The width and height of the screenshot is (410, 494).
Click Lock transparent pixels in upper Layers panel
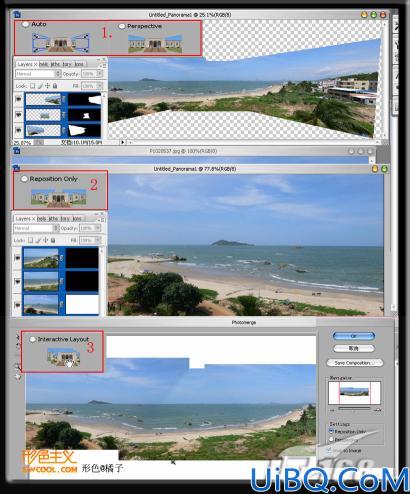(32, 86)
